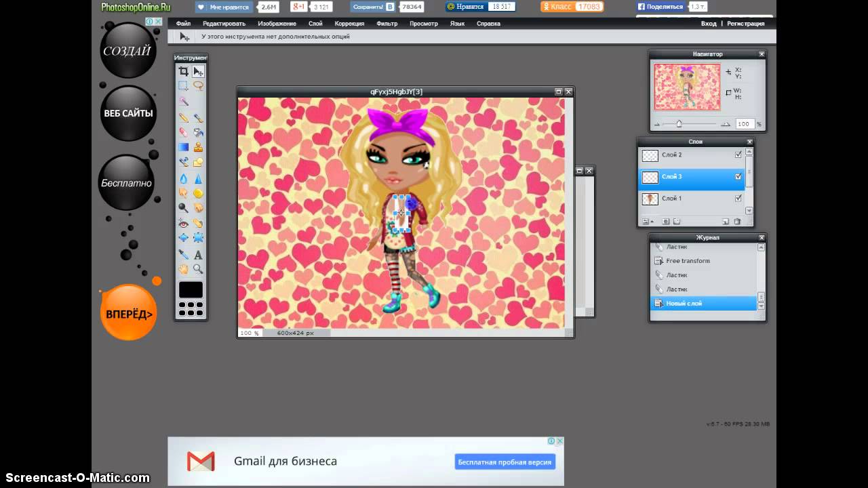Select the Clone Stamp tool

[198, 147]
